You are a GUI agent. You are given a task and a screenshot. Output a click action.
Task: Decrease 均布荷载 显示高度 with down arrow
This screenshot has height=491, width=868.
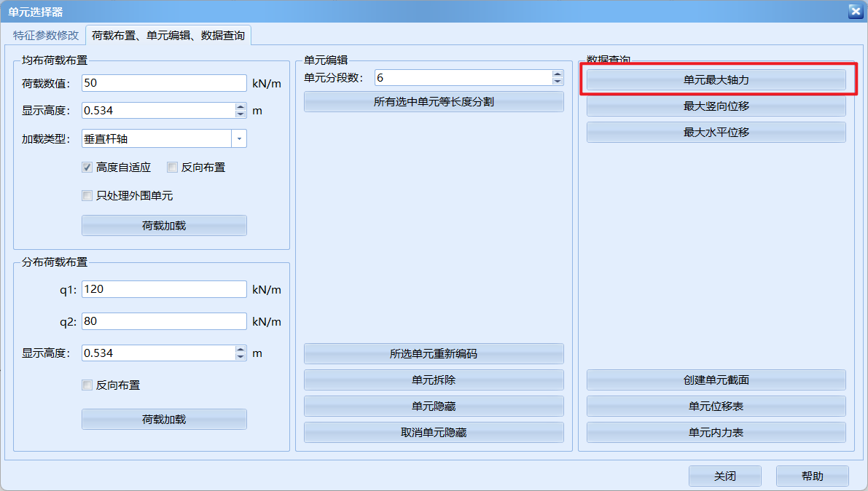click(x=241, y=114)
